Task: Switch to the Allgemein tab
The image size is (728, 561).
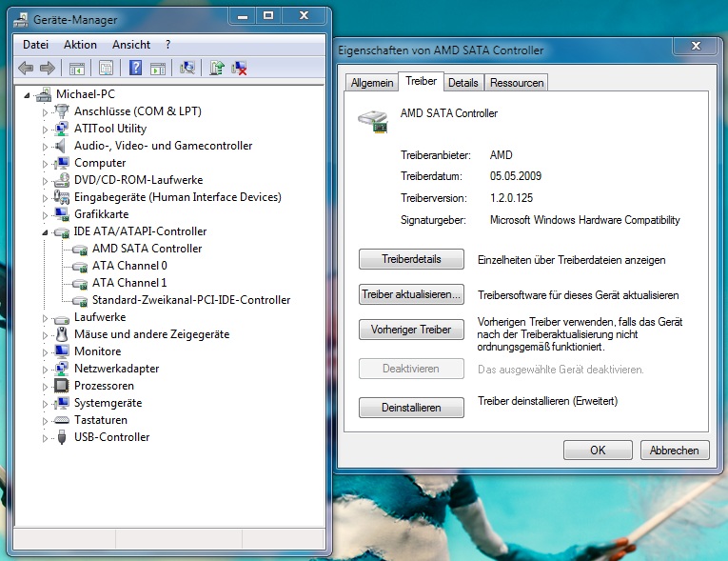Action: (x=372, y=83)
